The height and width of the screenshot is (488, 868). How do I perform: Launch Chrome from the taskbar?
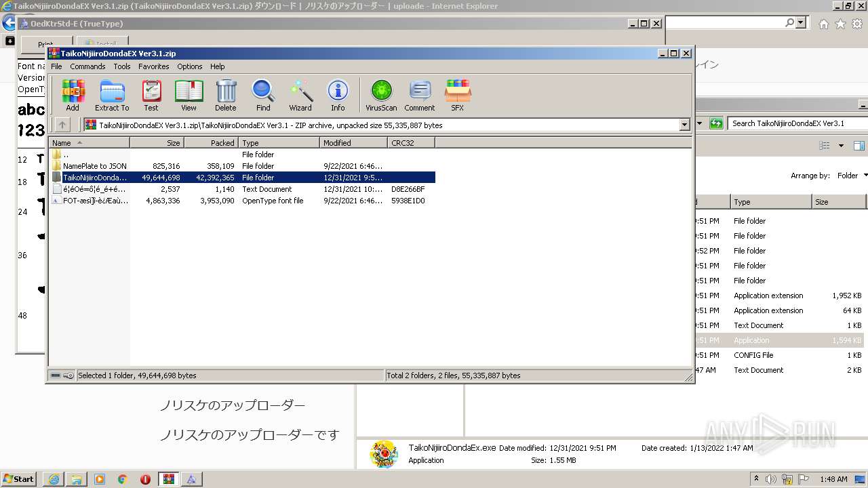click(x=123, y=479)
